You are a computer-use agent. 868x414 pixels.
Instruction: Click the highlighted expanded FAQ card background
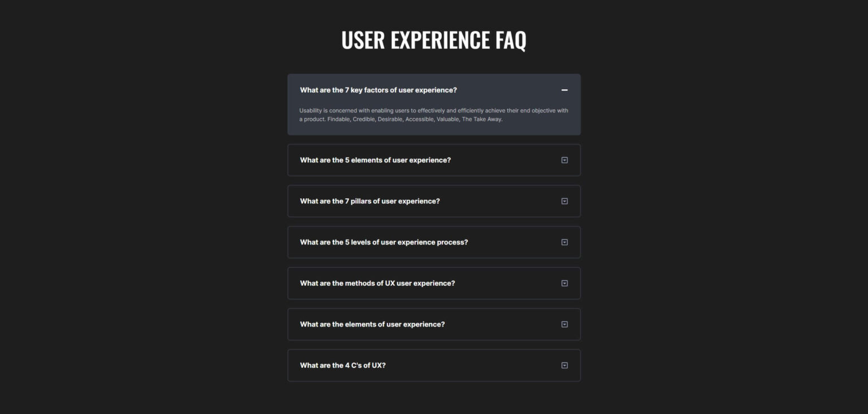[x=434, y=104]
